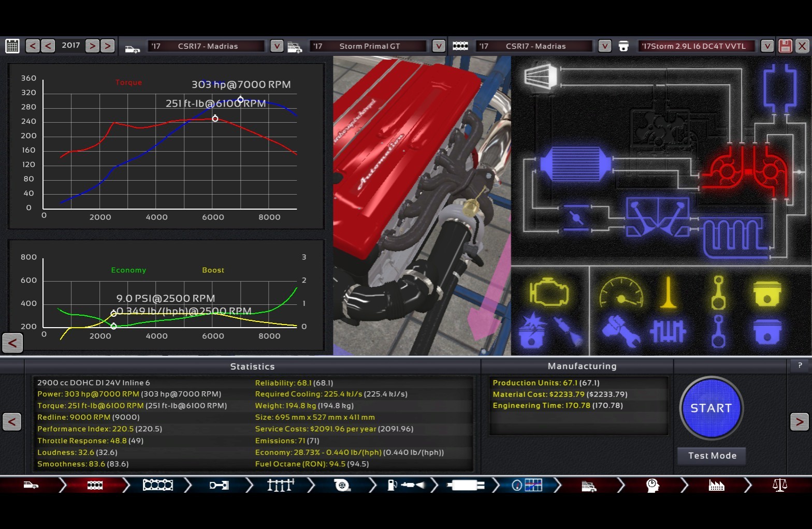Select the blue intercooler in the diagram

(x=575, y=164)
